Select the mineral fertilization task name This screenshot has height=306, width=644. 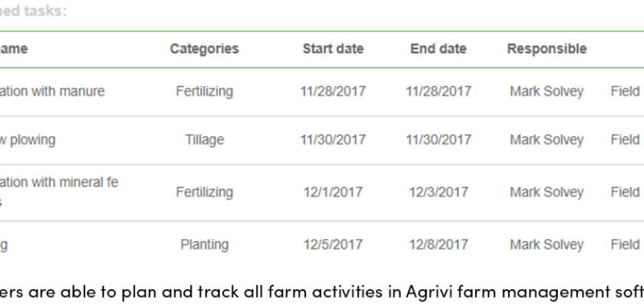tap(59, 192)
